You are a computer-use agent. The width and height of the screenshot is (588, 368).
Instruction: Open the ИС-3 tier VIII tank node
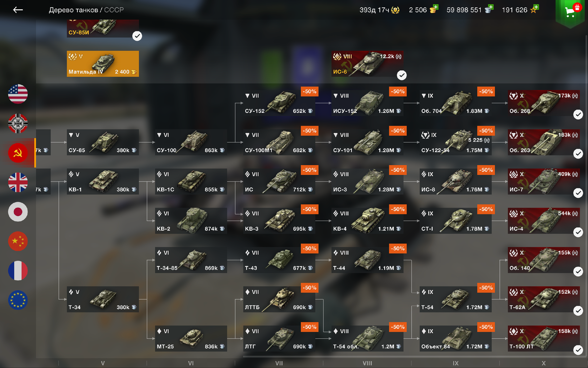point(367,182)
